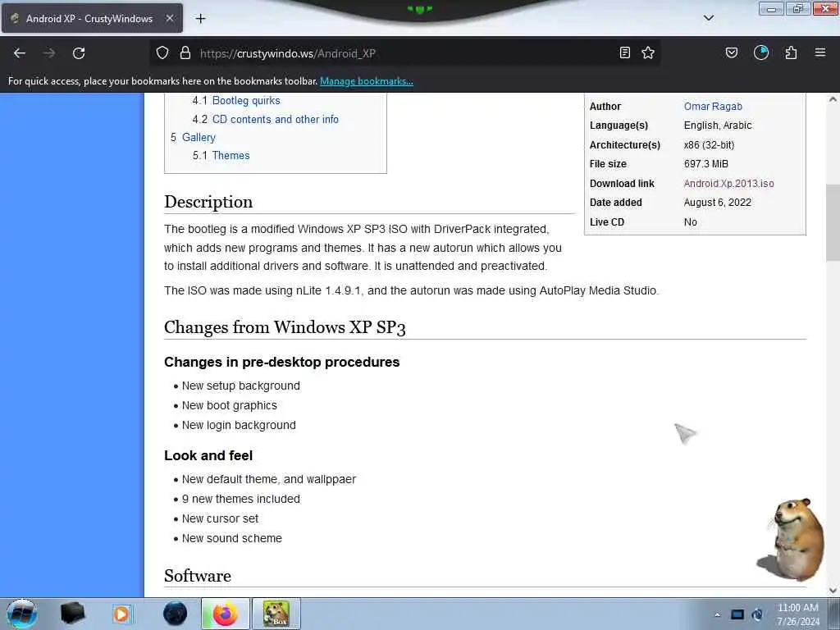The height and width of the screenshot is (630, 840).
Task: Click the Windows Start orb
Action: point(22,614)
